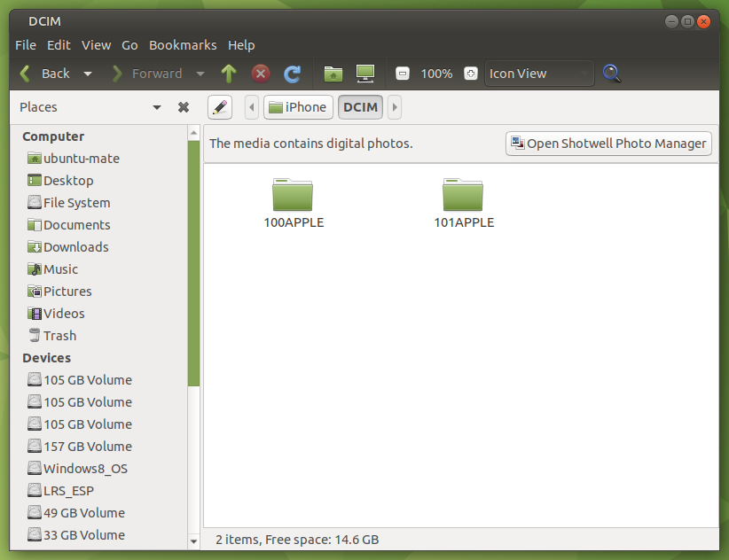Zoom out using the minus icon

point(403,74)
